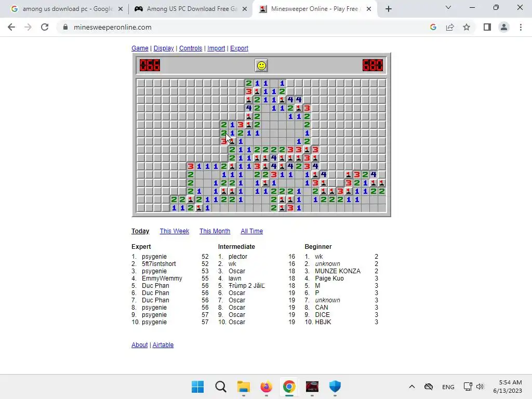Viewport: 532px width, 399px height.
Task: Click 'plector' in Intermediate list
Action: [238, 257]
